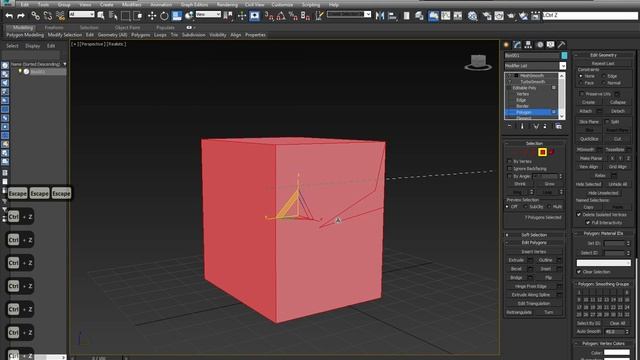Switch to the Utilities command panel

(562, 44)
